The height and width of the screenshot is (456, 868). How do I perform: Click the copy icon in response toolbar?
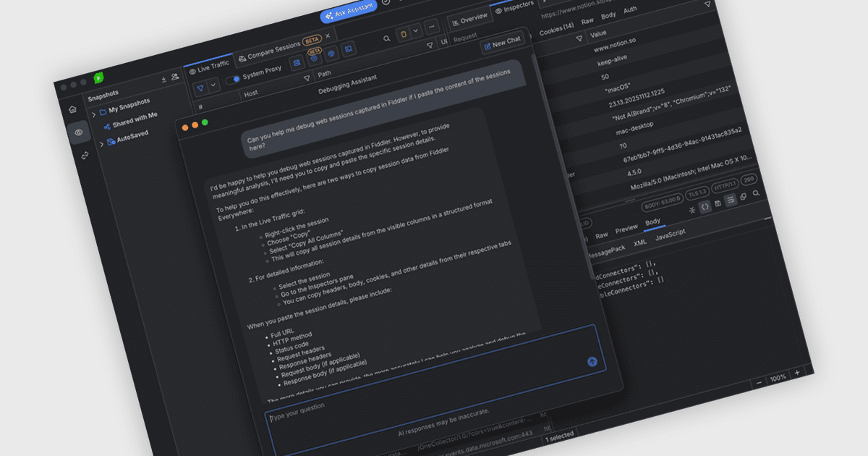pos(744,197)
